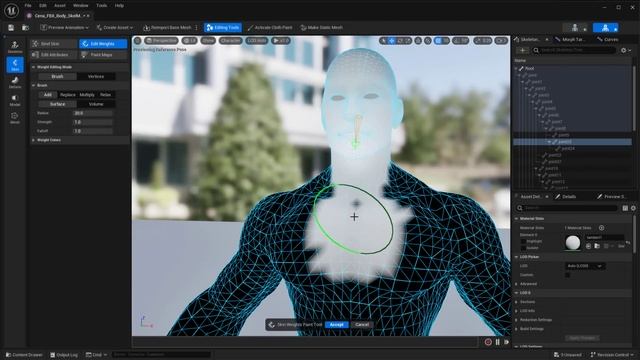This screenshot has width=640, height=360.
Task: Switch to the Details tab
Action: coord(566,197)
